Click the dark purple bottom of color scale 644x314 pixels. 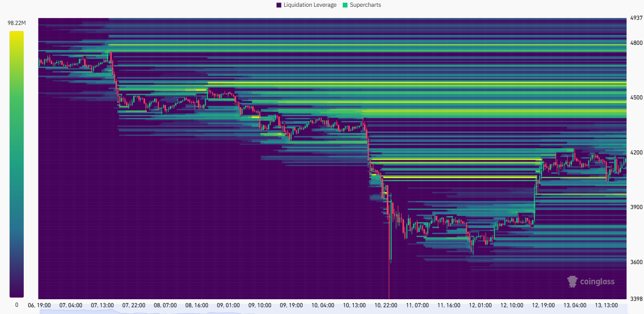[x=17, y=294]
